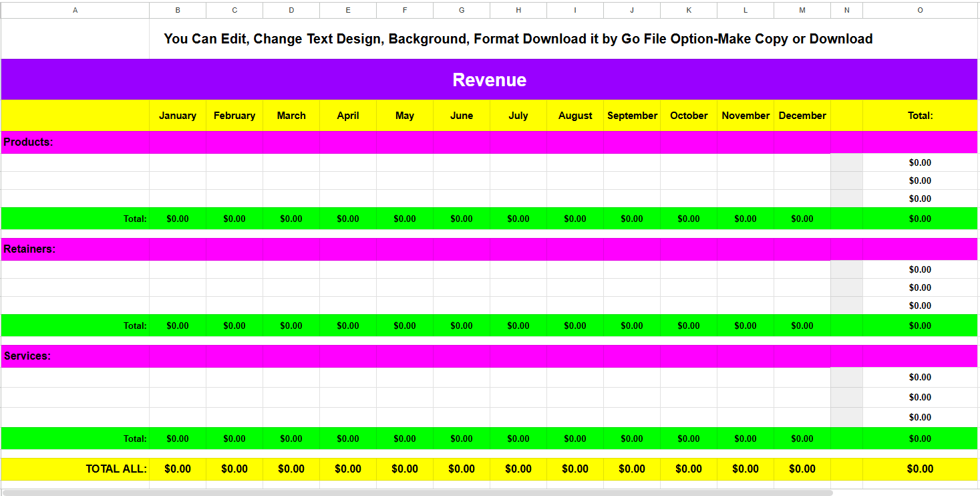The height and width of the screenshot is (496, 980).
Task: Select the October header cell
Action: coord(689,116)
